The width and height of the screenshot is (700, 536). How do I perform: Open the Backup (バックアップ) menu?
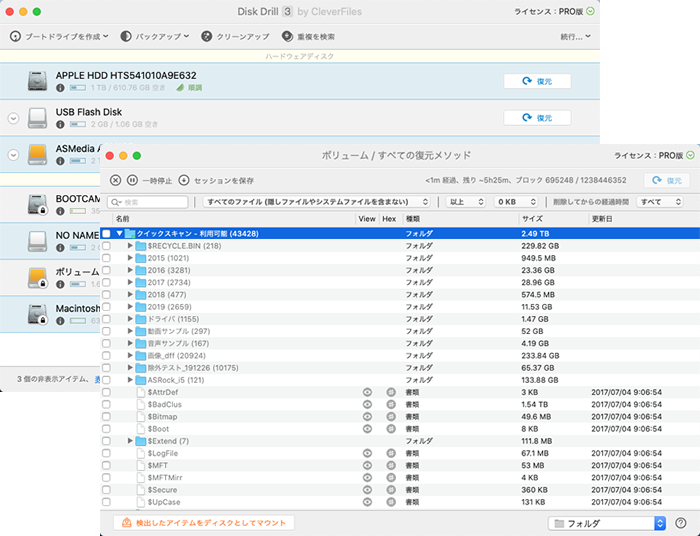154,37
